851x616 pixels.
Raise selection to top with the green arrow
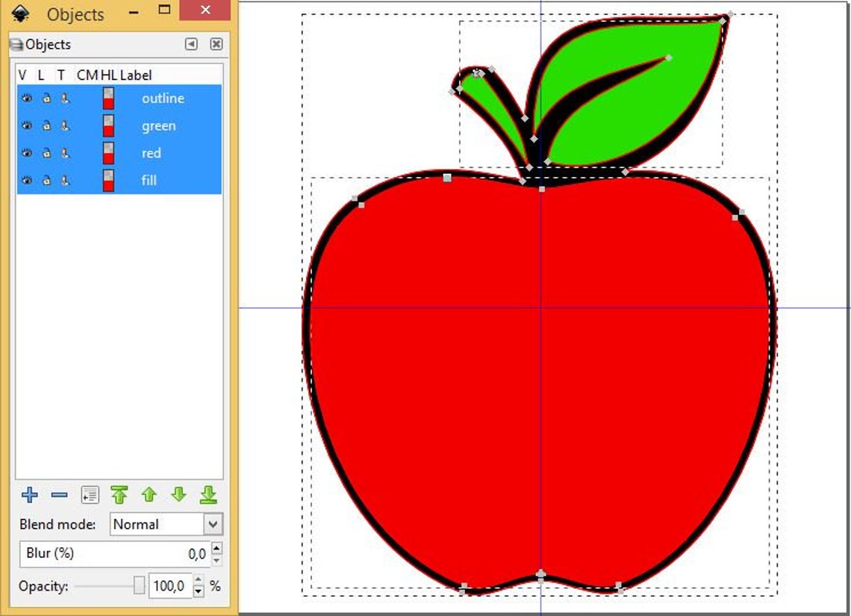point(119,495)
